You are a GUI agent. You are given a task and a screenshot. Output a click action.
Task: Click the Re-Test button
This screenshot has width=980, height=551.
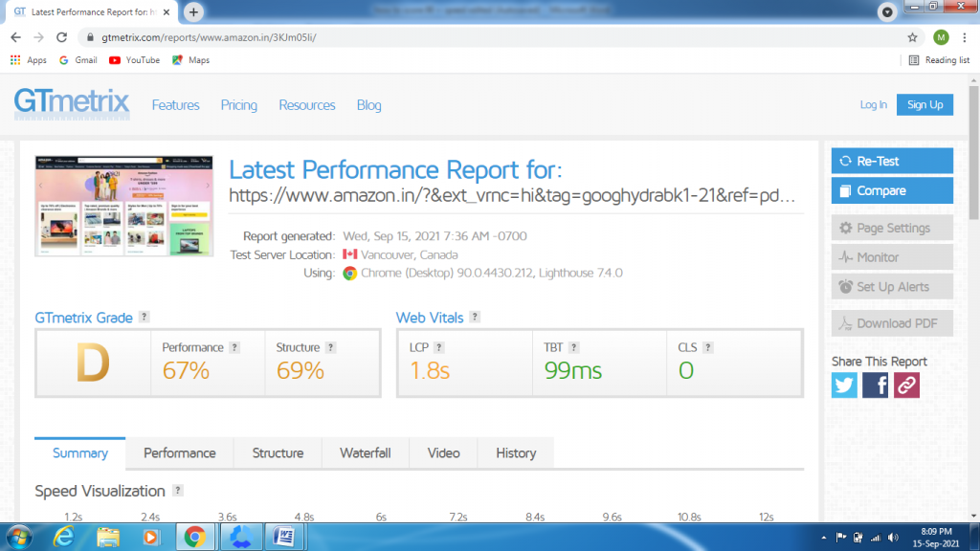[x=891, y=161]
